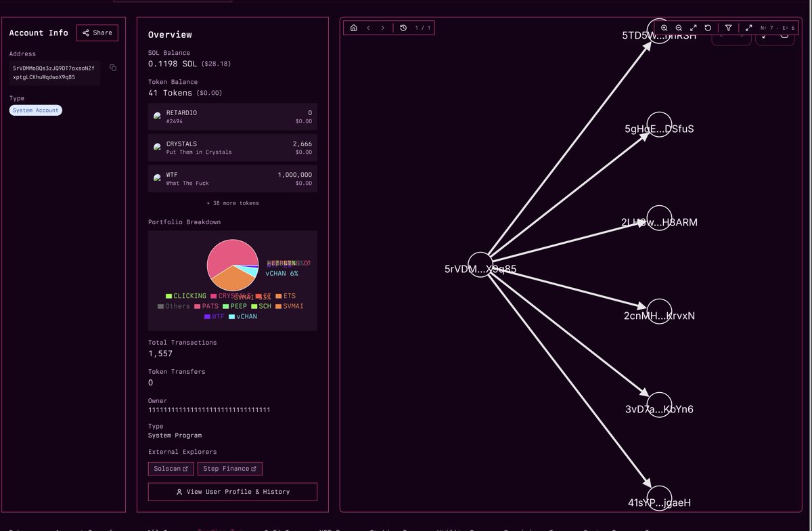
Task: Expand the '+ 38 more tokens' list
Action: pos(232,203)
